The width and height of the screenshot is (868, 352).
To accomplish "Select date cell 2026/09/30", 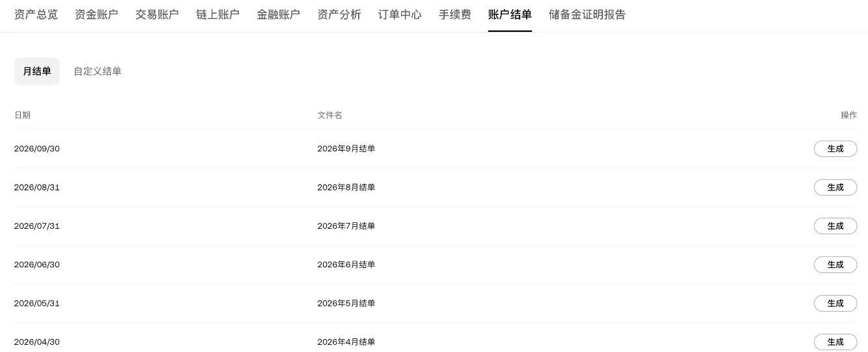I will click(x=37, y=149).
